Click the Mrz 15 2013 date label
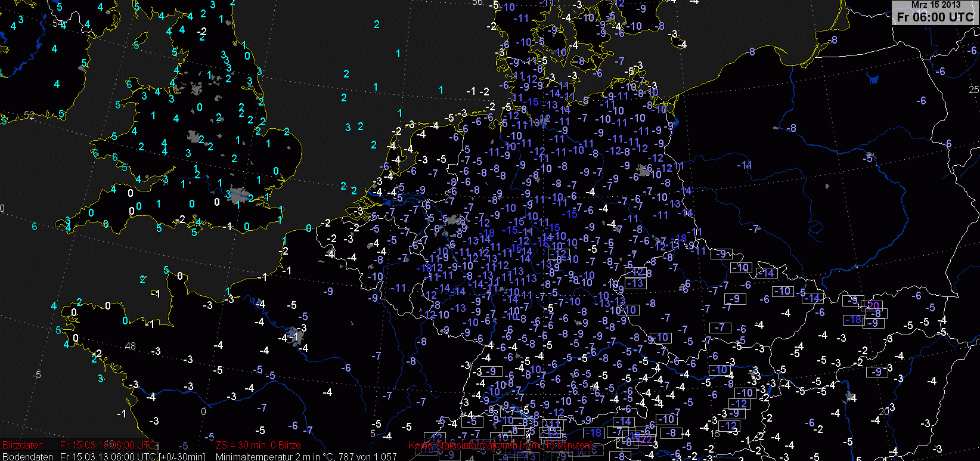Screen dimensions: 980x461 click(935, 5)
